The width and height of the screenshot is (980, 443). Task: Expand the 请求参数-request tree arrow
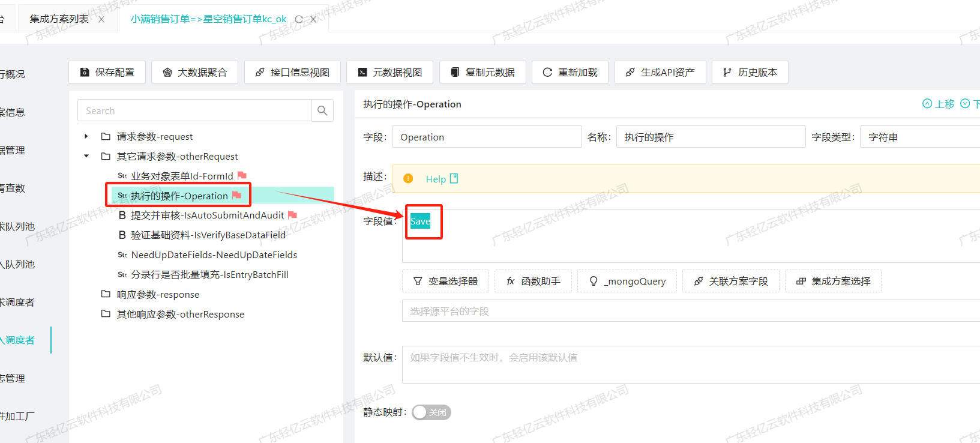click(86, 136)
